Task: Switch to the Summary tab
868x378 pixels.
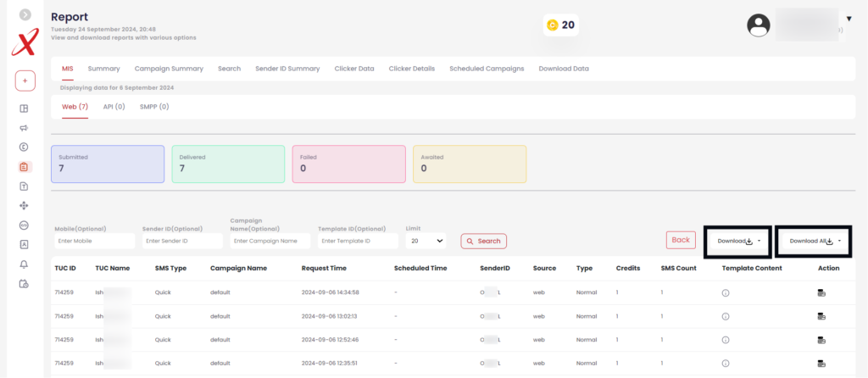Action: (103, 69)
